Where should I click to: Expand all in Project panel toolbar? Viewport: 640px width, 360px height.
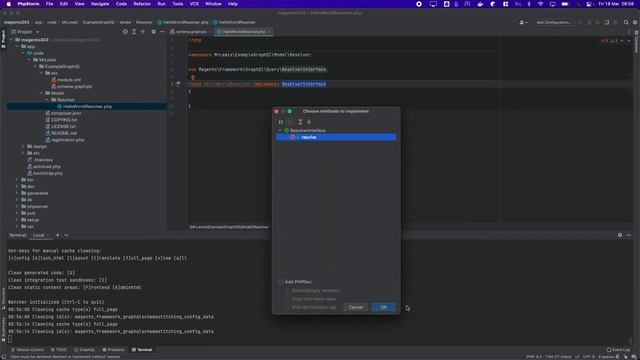click(x=134, y=32)
